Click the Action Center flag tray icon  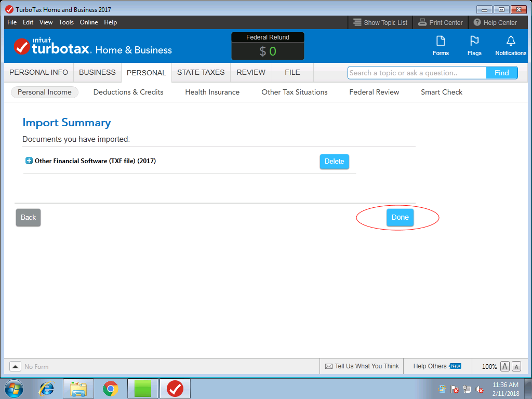[454, 390]
